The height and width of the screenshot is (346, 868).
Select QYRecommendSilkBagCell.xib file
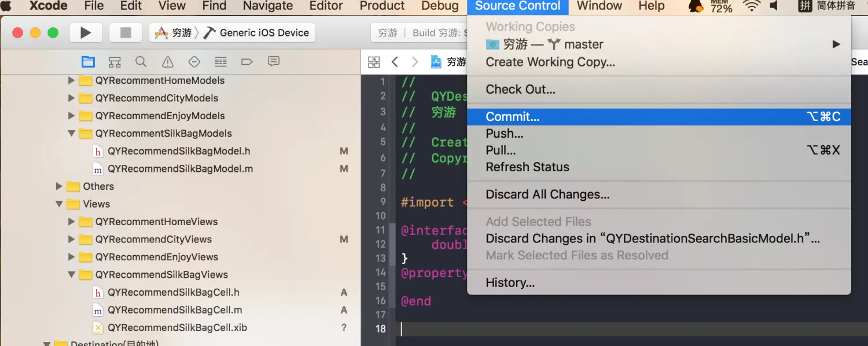(177, 327)
